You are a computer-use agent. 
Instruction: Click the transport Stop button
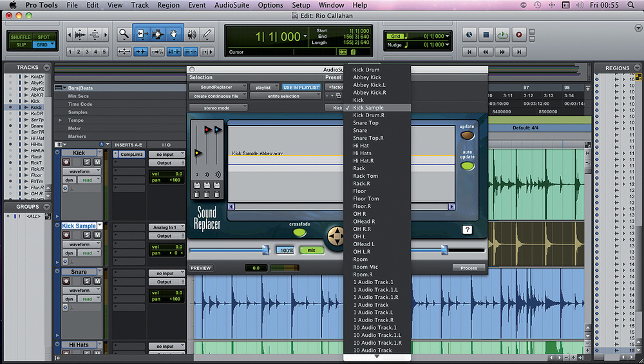(x=486, y=35)
